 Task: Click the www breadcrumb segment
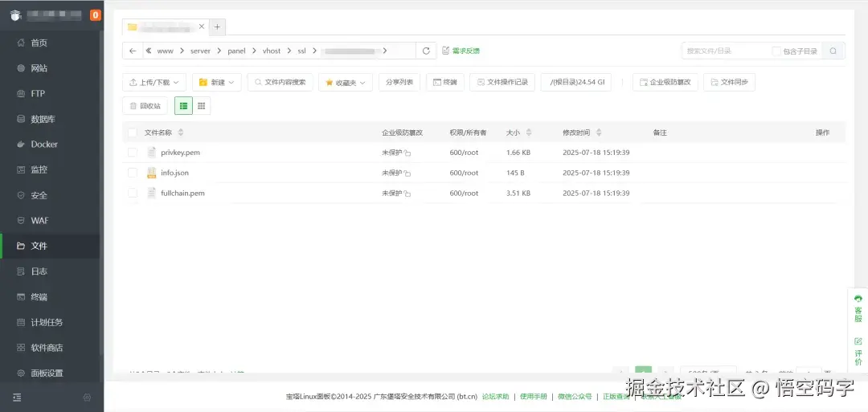[x=165, y=51]
